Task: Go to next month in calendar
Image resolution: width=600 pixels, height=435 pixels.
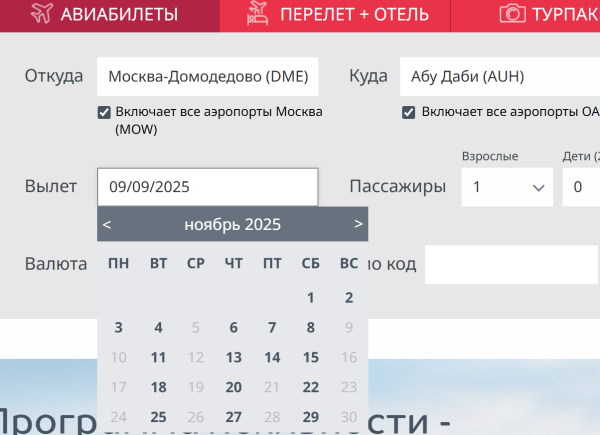Action: [x=358, y=224]
